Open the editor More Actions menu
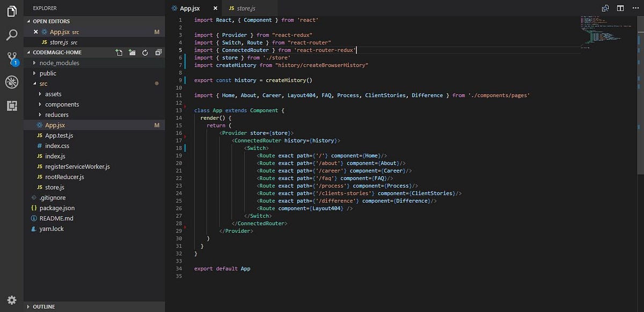The image size is (644, 312). pyautogui.click(x=635, y=8)
